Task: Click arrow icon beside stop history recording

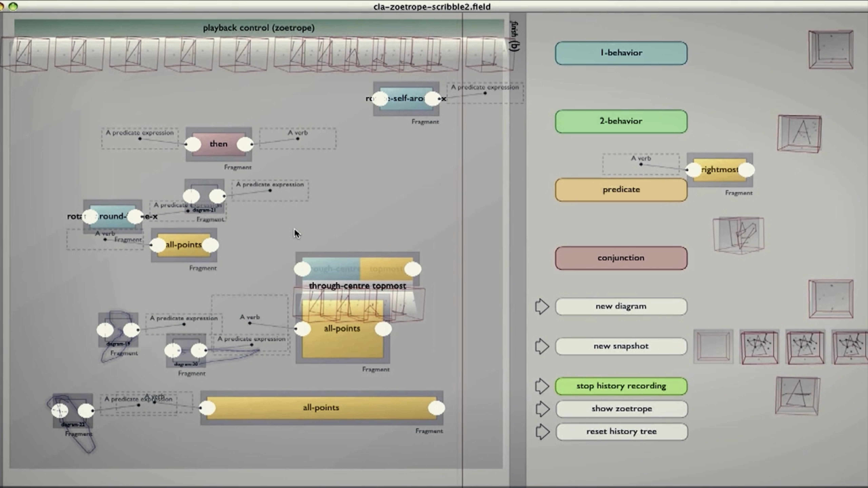Action: click(x=542, y=386)
